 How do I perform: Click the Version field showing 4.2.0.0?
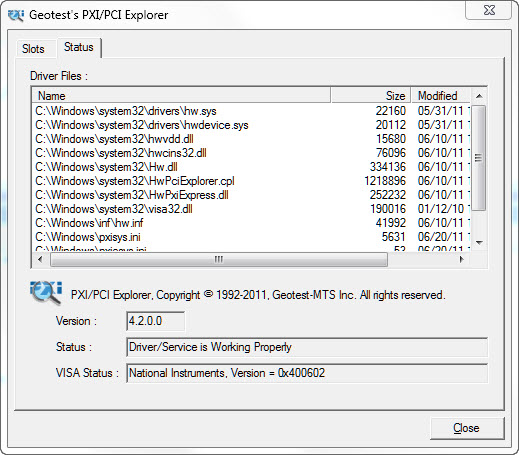pos(155,321)
